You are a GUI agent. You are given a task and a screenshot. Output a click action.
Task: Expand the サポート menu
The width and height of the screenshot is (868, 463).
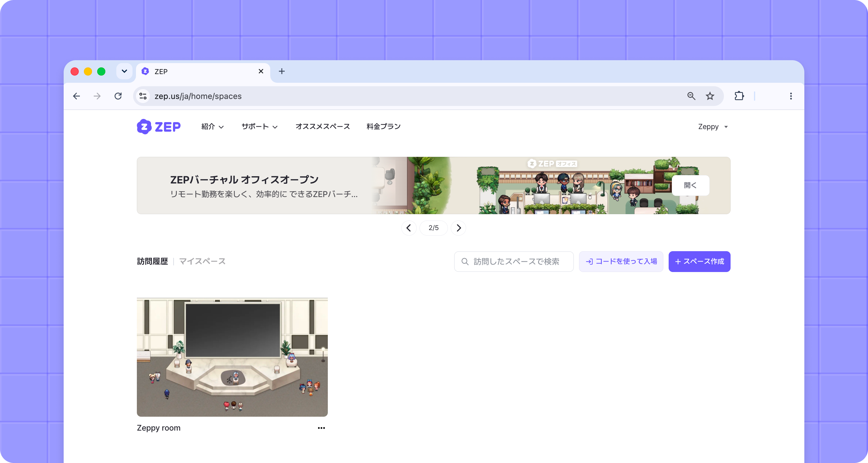pyautogui.click(x=260, y=127)
